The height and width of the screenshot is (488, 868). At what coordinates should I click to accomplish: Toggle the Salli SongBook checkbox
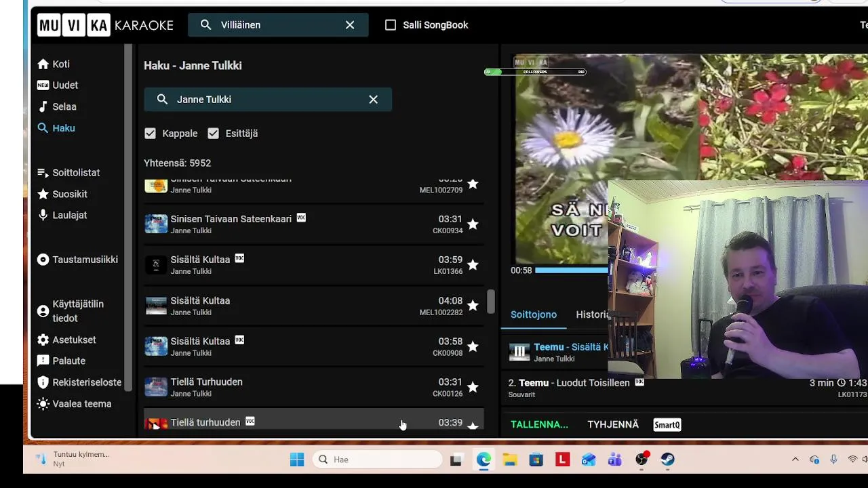pos(391,25)
